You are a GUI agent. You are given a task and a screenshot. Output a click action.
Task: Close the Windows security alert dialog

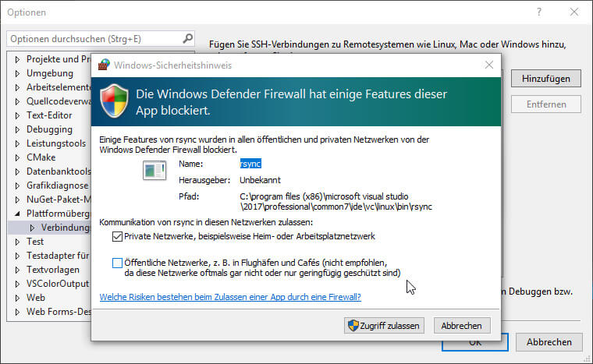488,65
